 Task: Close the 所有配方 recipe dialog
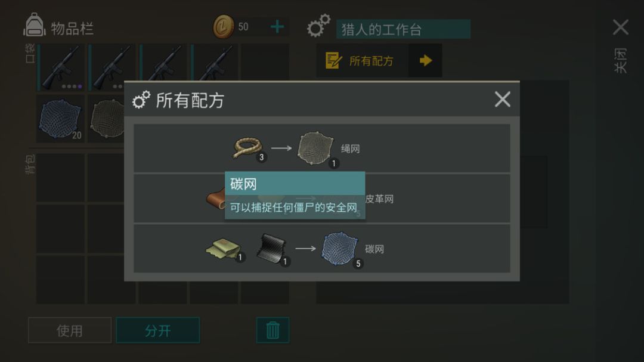tap(502, 100)
